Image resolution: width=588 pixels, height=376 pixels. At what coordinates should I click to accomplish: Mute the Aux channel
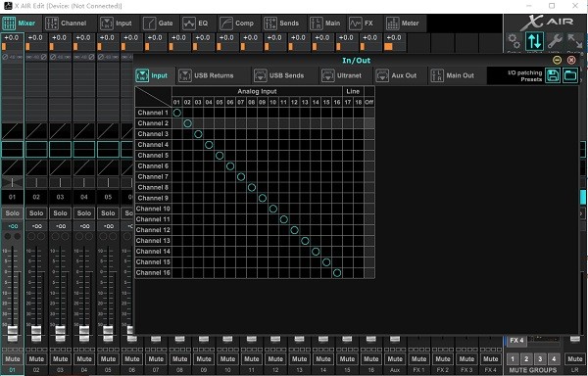point(395,358)
